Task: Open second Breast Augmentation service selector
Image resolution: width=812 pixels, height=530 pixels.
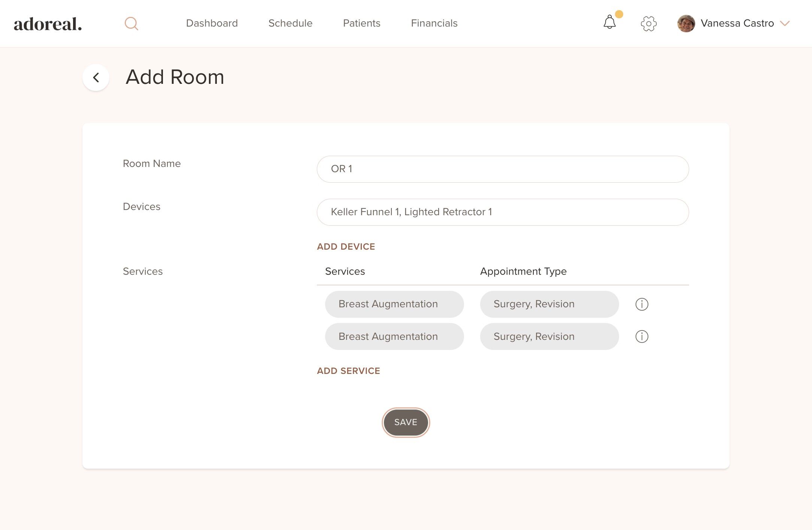Action: [394, 336]
